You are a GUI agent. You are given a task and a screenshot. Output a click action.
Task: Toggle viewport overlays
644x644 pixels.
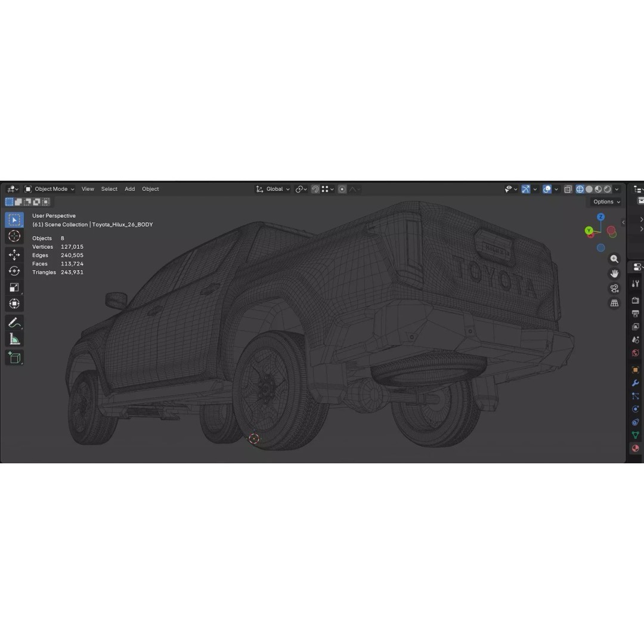click(x=547, y=190)
